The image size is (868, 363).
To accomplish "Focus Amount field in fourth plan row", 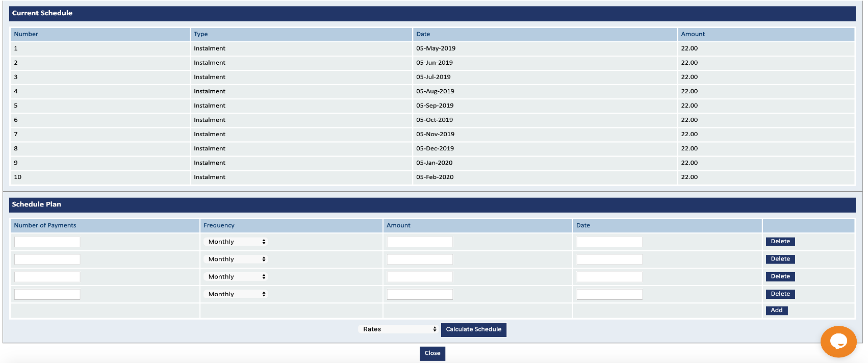I will click(420, 294).
